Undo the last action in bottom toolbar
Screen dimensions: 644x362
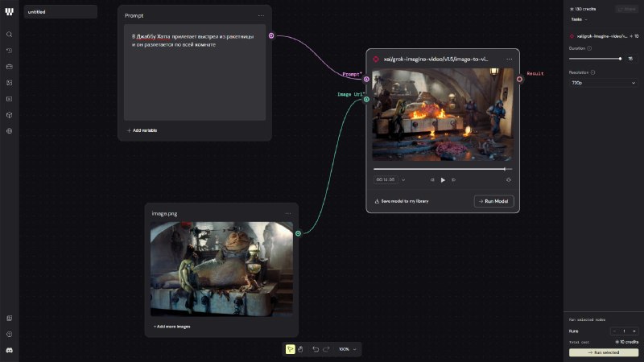coord(316,349)
